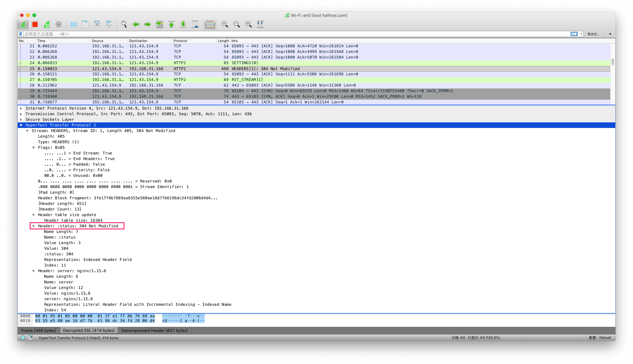Restart the current capture

[47, 24]
